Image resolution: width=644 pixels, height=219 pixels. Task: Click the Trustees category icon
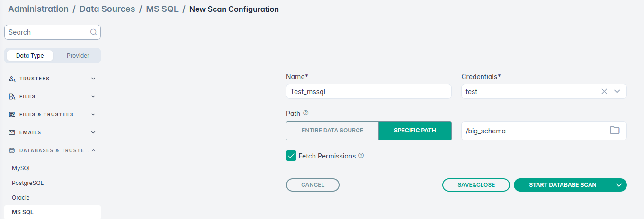pos(12,79)
